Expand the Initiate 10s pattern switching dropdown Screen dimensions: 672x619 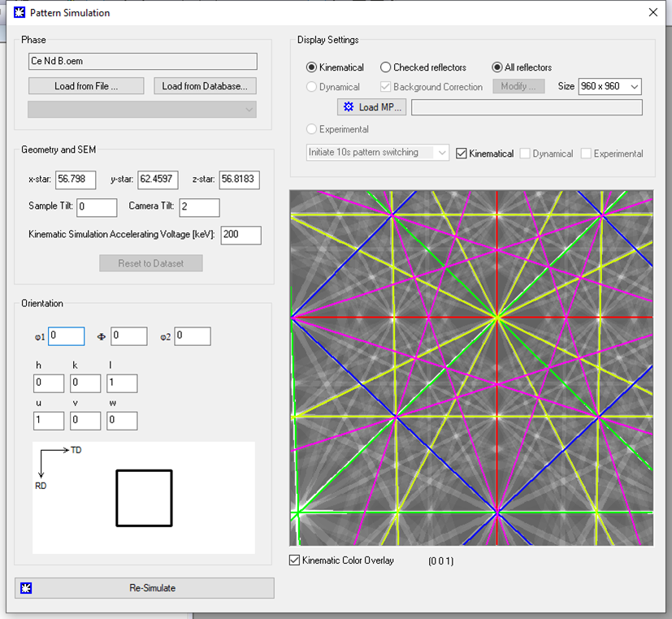click(x=443, y=153)
